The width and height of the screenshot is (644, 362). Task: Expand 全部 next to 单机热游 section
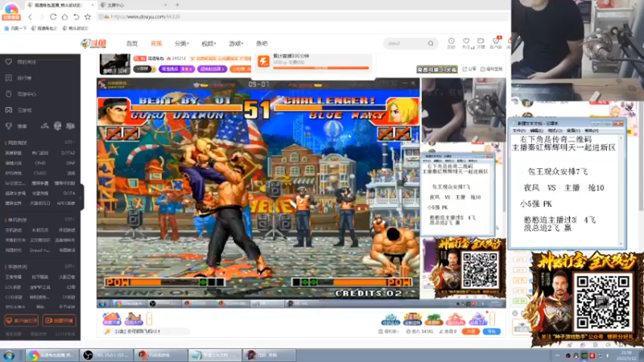(x=69, y=220)
